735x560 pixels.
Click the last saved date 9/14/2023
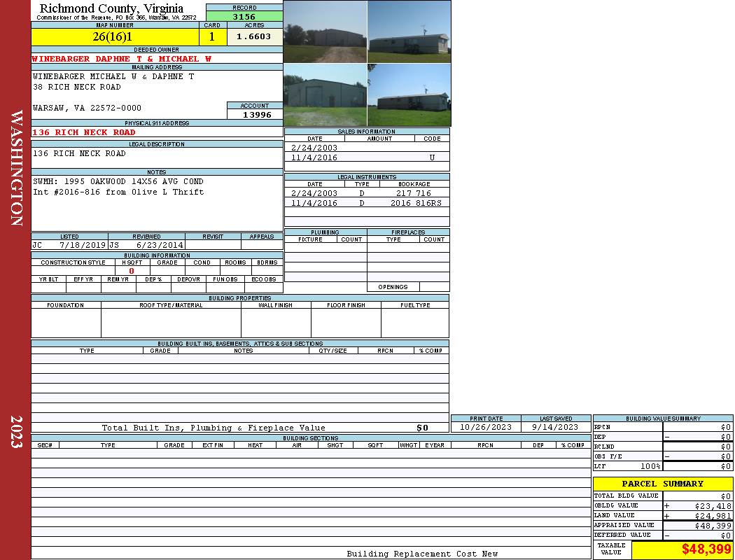[x=555, y=427]
